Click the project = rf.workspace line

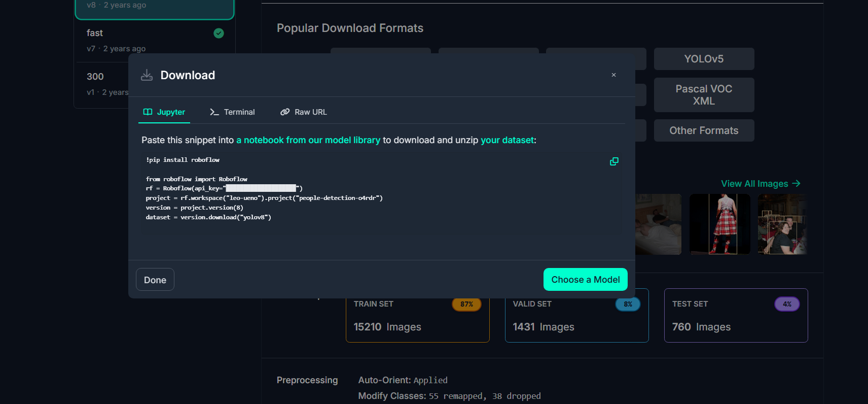pos(264,198)
